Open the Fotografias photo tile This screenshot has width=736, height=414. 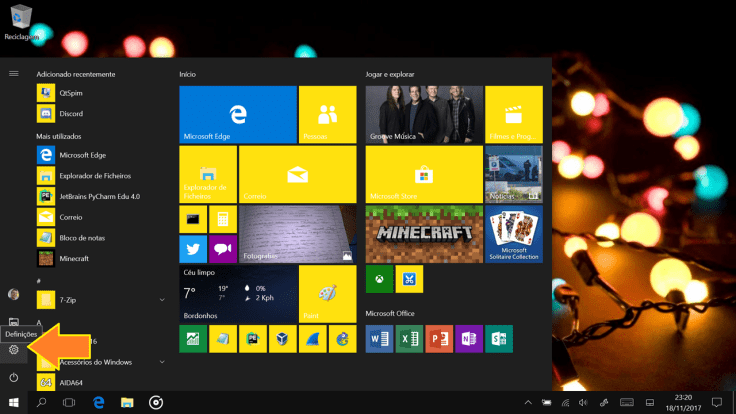tap(298, 234)
